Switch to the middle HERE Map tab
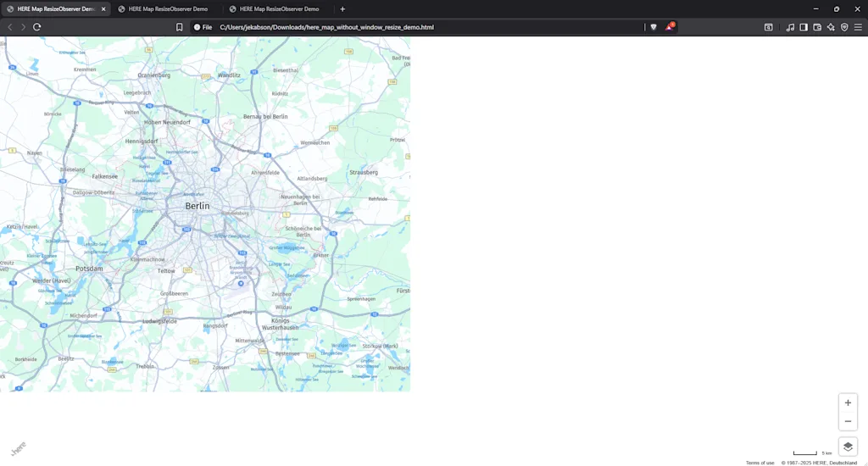 click(x=167, y=9)
